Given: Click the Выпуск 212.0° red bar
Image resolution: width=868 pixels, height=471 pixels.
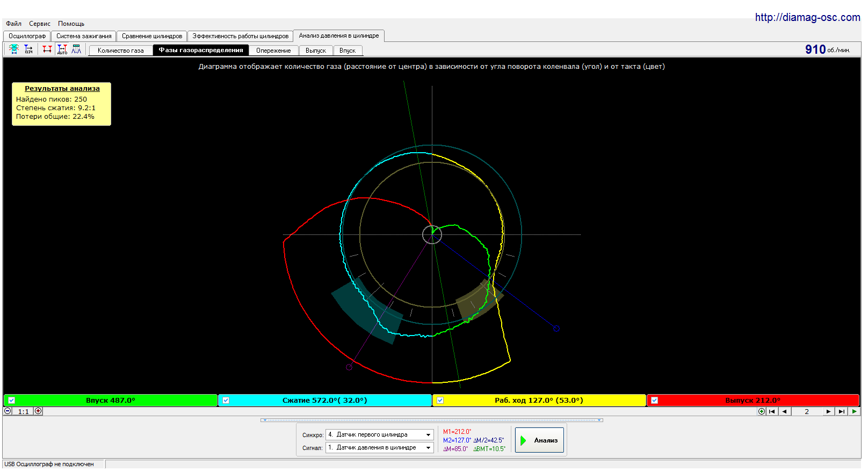Looking at the screenshot, I should click(x=753, y=401).
